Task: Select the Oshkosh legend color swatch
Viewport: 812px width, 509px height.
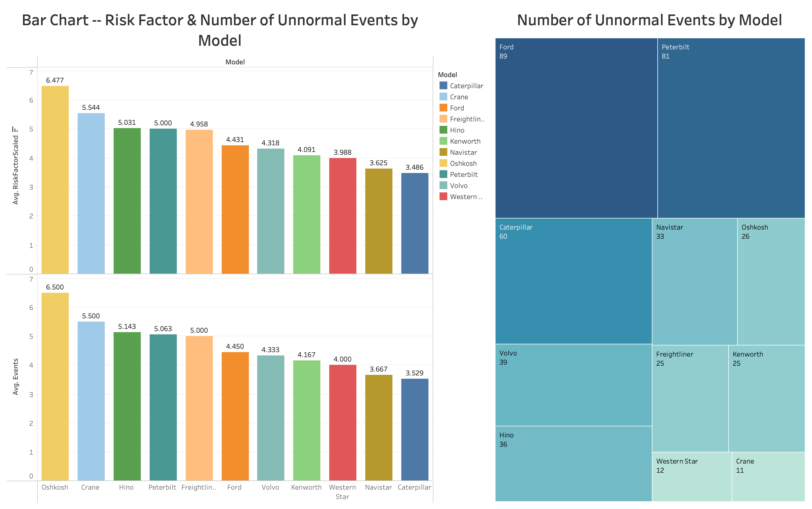Action: (x=443, y=163)
